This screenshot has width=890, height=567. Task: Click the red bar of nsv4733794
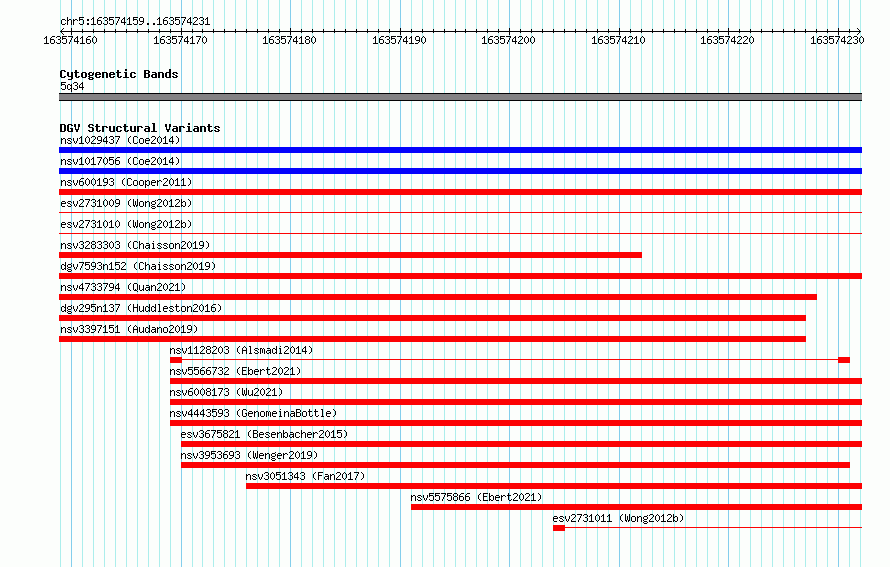[438, 297]
